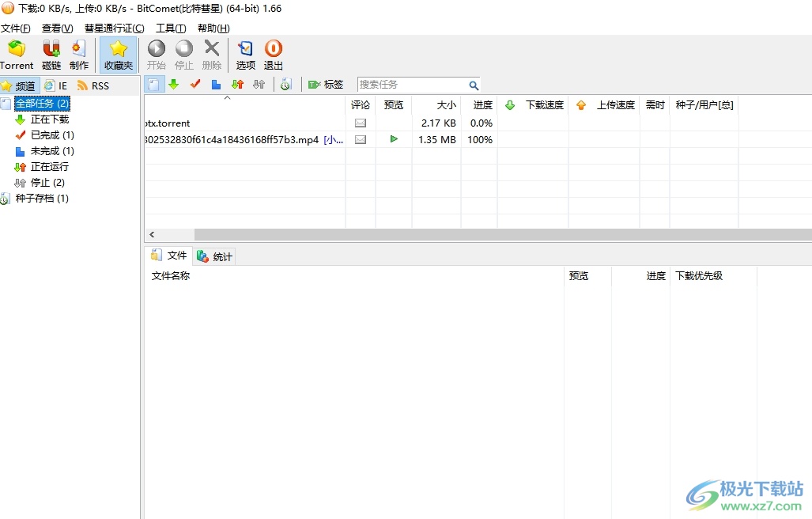The image size is (812, 519).
Task: Click the 0.0% progress cell
Action: click(x=481, y=123)
